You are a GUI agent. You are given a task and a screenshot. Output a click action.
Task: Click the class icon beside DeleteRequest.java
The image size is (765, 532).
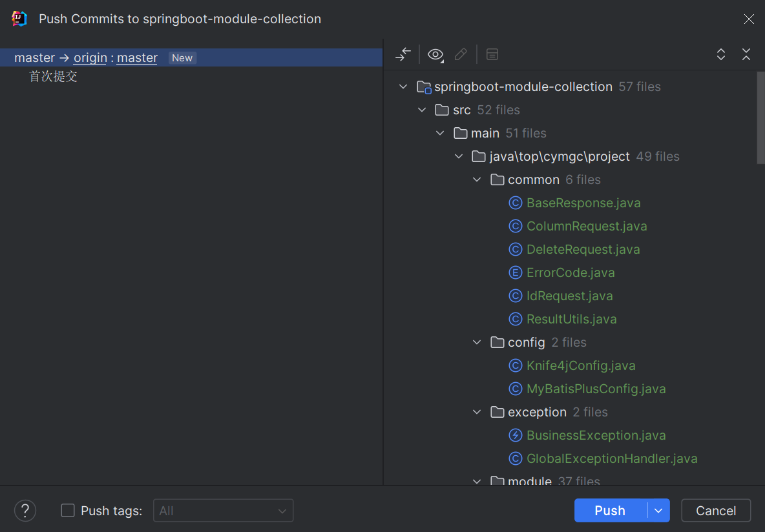coord(515,249)
